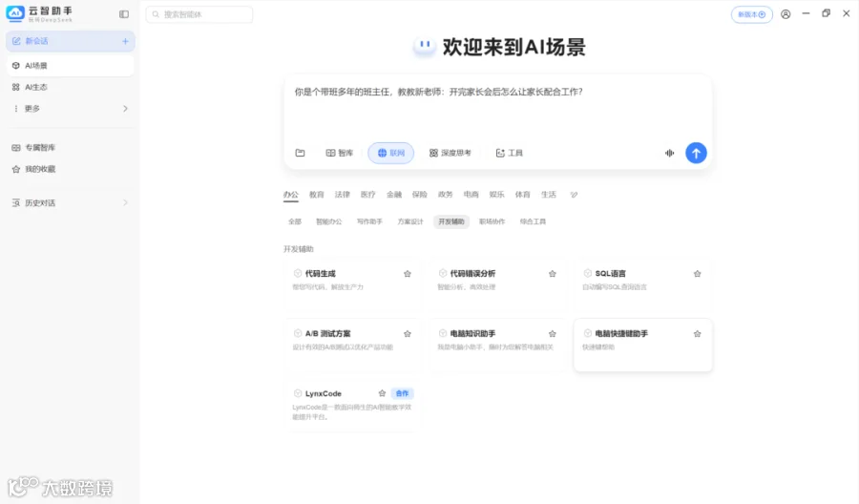Filter by the 智能办公 subcategory
Screen dimensions: 859x504
(x=328, y=221)
